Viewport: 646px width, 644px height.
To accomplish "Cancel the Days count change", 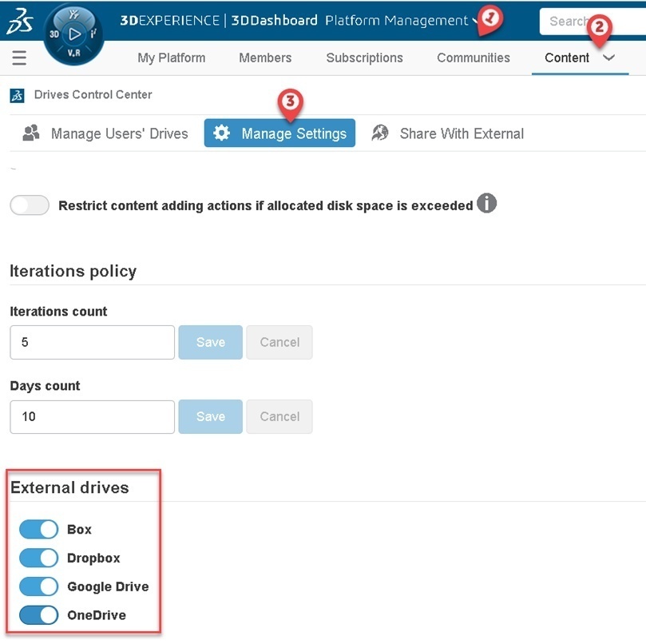I will click(279, 416).
